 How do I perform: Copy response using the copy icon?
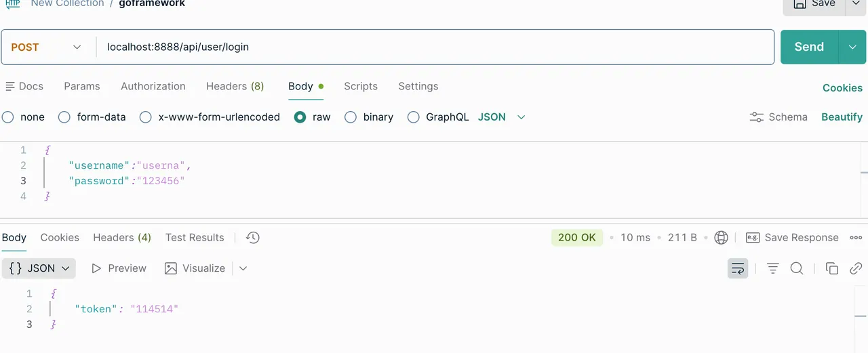pos(832,268)
